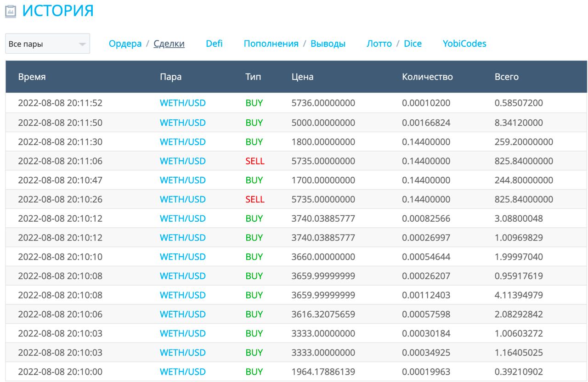Select the timestamp 2022-08-08 20:10:47
Viewport: 588px width, 382px height.
coord(60,180)
